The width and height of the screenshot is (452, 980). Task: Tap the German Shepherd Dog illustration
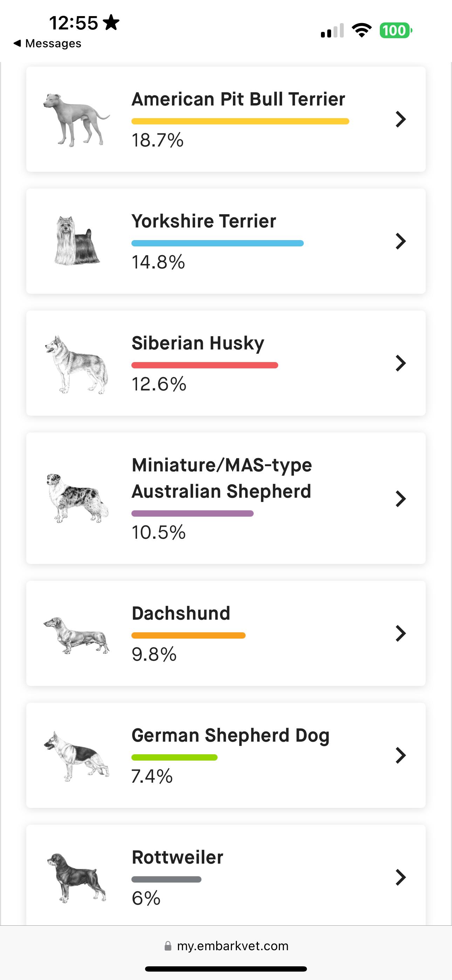[76, 756]
